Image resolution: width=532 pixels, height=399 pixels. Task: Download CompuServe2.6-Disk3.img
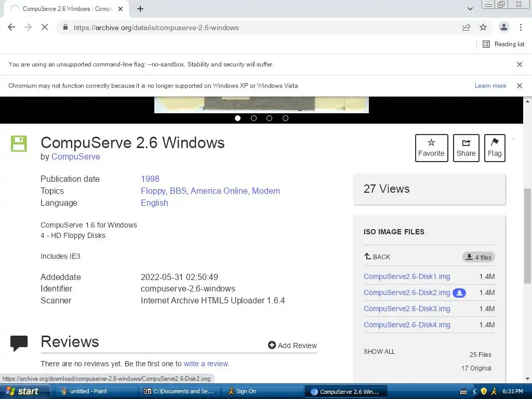[x=407, y=309]
